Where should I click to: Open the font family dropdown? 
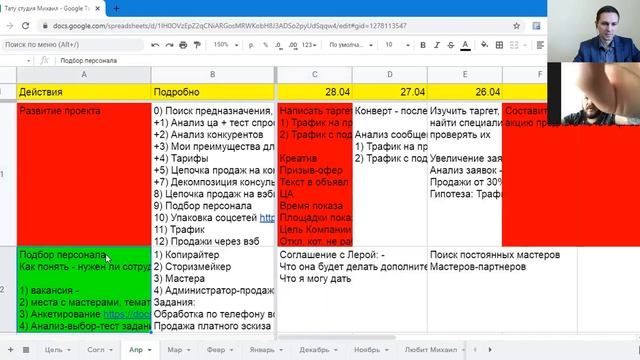(351, 45)
